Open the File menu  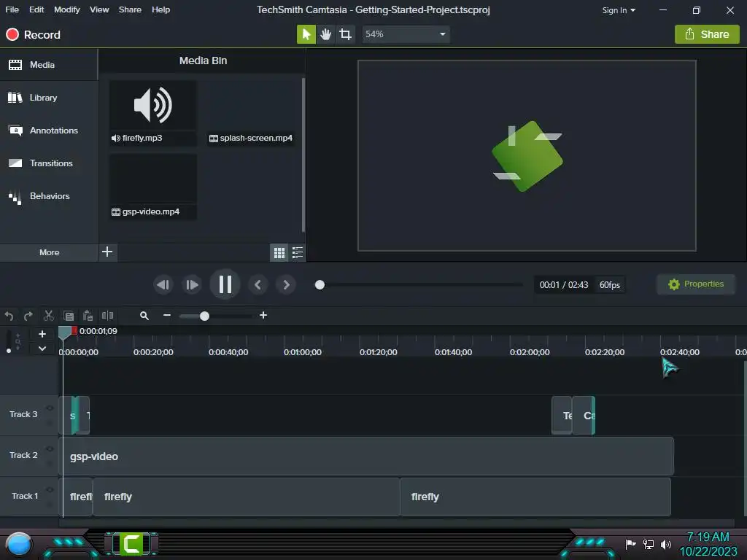click(x=12, y=9)
